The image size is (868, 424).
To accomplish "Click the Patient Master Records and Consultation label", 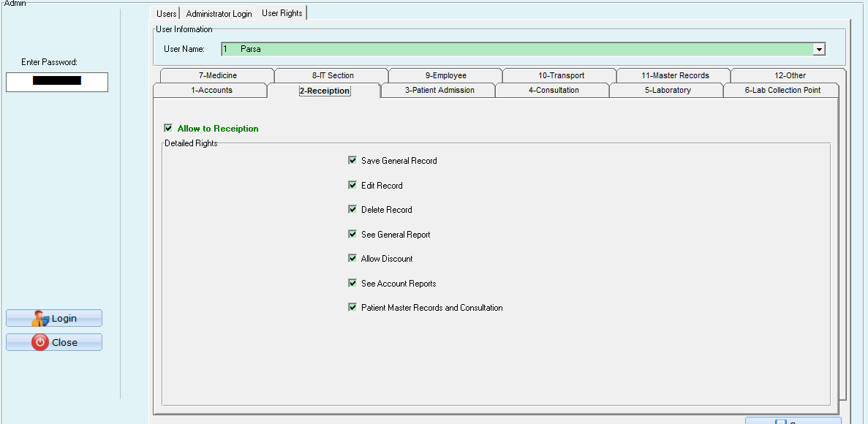I will click(431, 308).
